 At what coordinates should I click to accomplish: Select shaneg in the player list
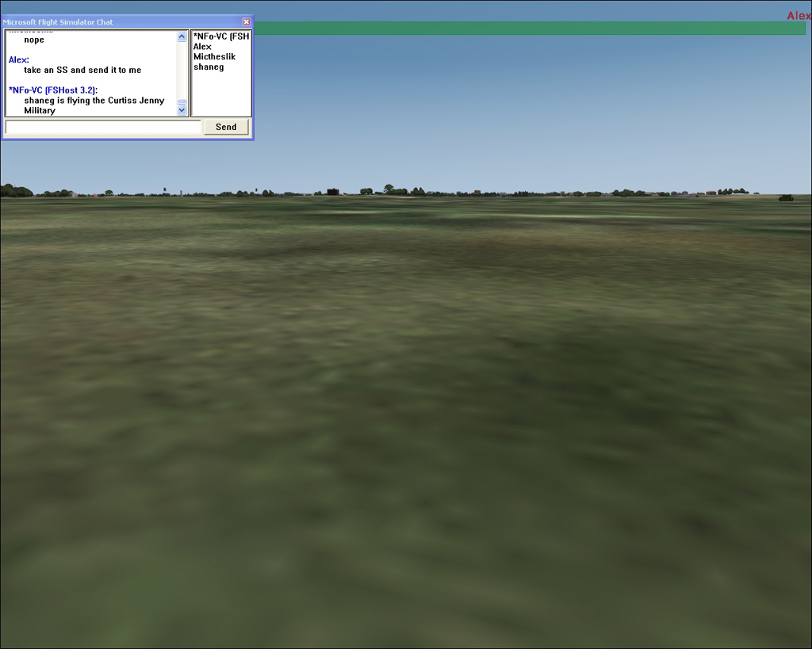[x=209, y=67]
